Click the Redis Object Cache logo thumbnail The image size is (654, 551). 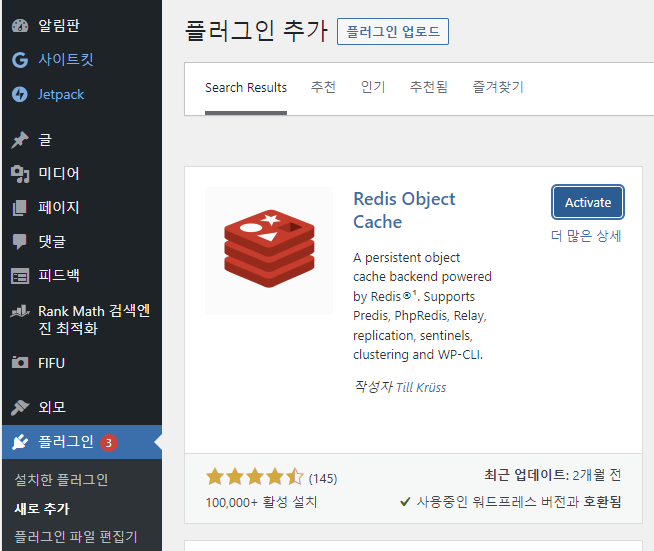click(269, 250)
